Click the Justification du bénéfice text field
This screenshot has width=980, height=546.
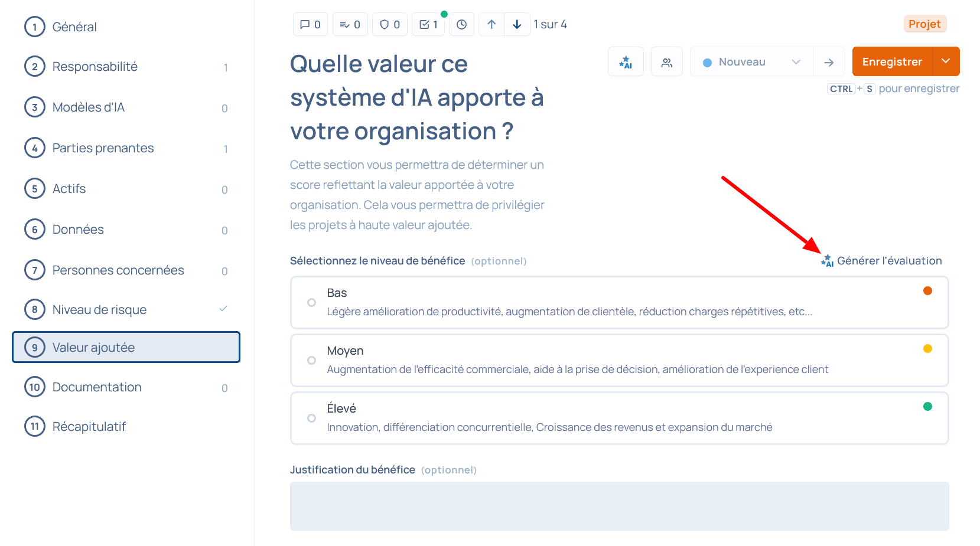pyautogui.click(x=619, y=506)
